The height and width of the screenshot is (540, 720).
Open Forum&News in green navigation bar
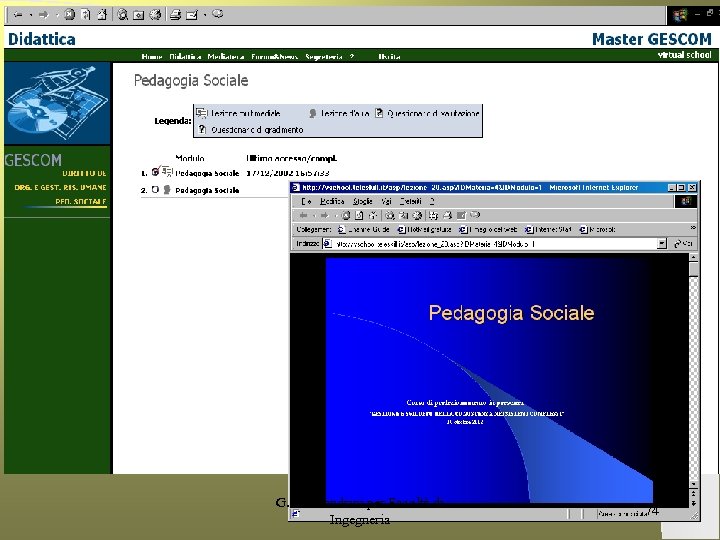tap(275, 56)
